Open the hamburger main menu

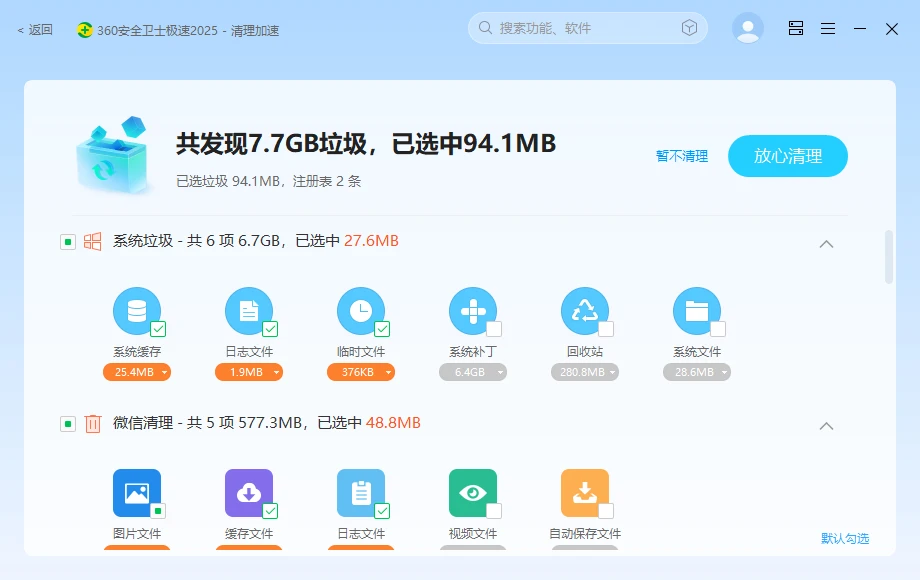tap(828, 28)
